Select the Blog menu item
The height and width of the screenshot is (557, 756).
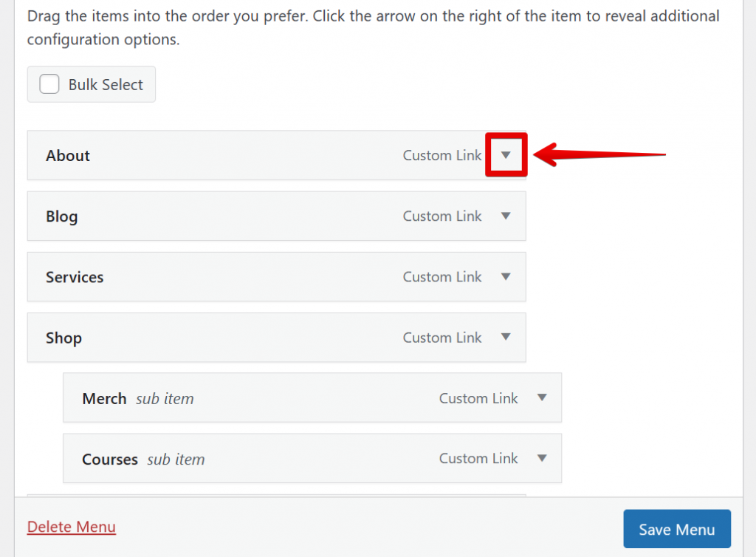(61, 216)
